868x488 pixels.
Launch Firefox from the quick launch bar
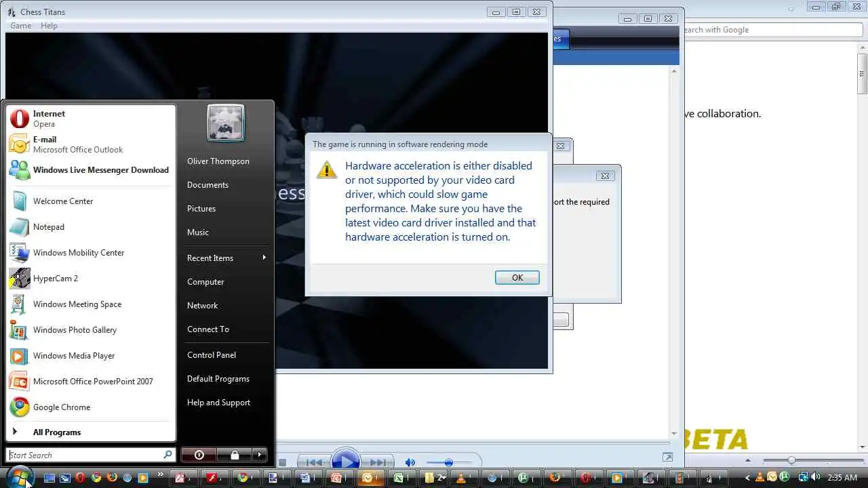click(x=112, y=477)
